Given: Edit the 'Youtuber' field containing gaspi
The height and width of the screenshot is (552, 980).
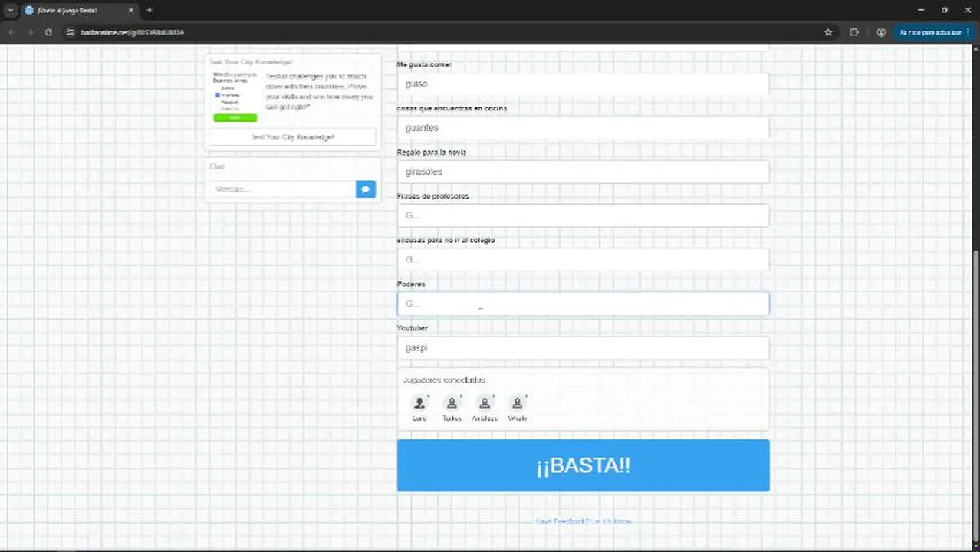Looking at the screenshot, I should pyautogui.click(x=583, y=347).
